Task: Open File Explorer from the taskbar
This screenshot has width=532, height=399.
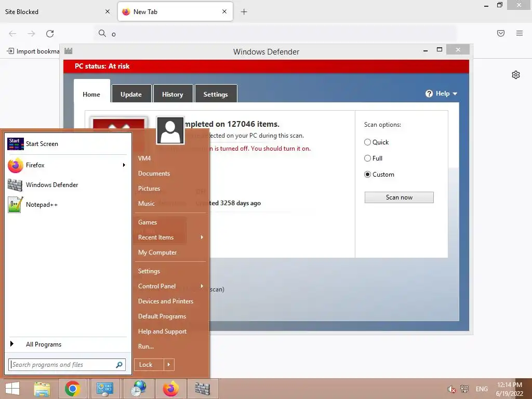Action: [42, 389]
